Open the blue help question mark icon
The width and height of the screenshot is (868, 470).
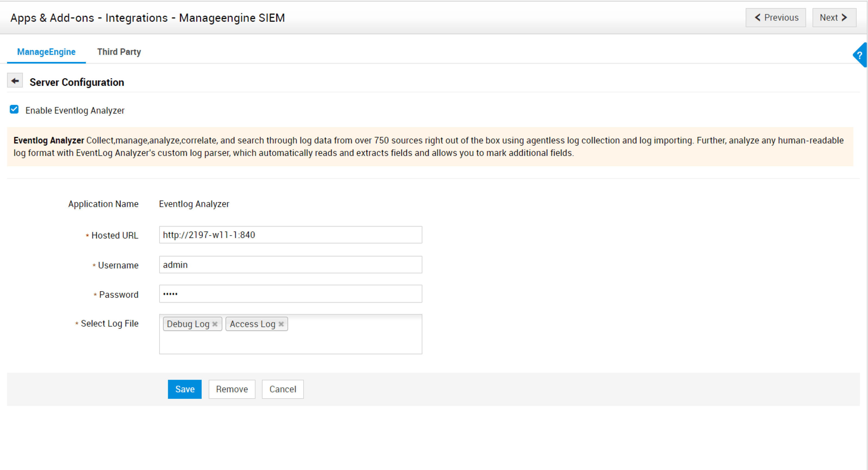point(860,55)
